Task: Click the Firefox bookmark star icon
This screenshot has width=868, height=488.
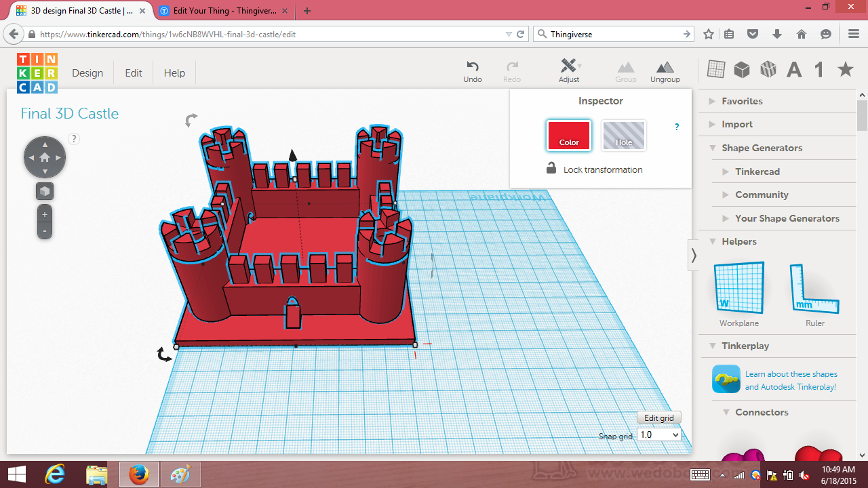Action: 709,34
